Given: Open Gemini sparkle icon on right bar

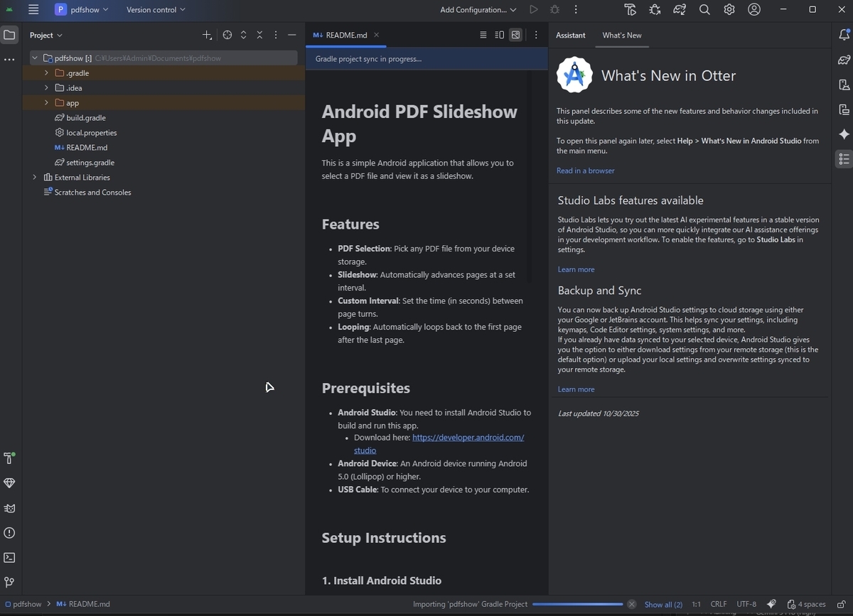Looking at the screenshot, I should click(844, 134).
